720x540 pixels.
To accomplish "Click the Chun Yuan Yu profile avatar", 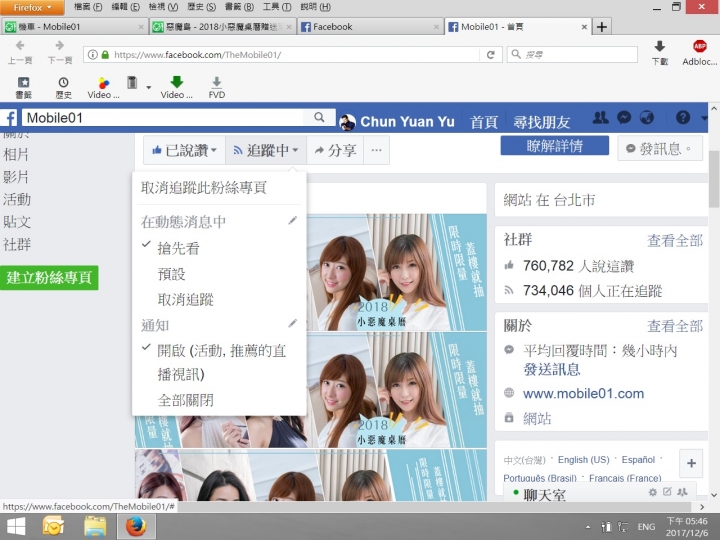I will 348,122.
